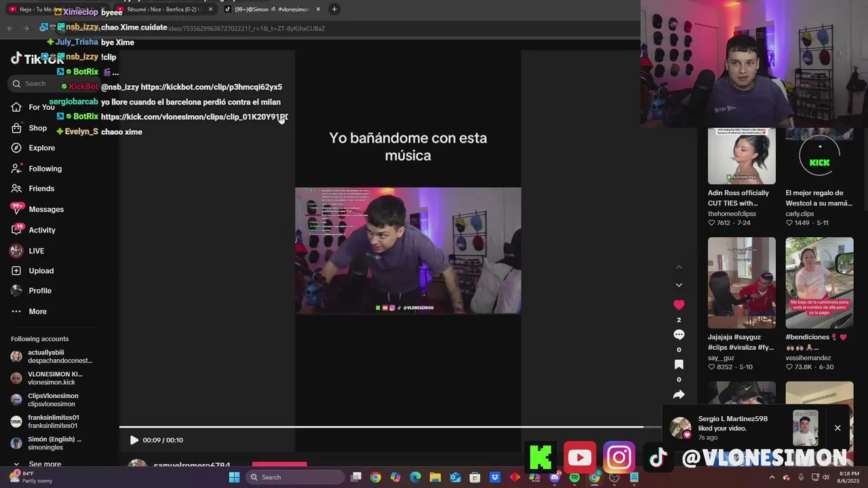Open franksinlimites01 following account

pyautogui.click(x=45, y=422)
